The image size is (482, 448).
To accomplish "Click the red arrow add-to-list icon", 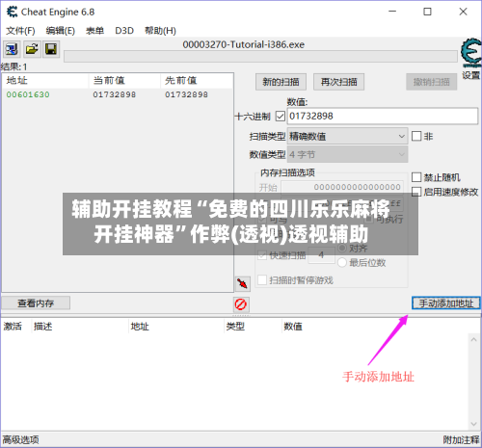I will click(242, 284).
